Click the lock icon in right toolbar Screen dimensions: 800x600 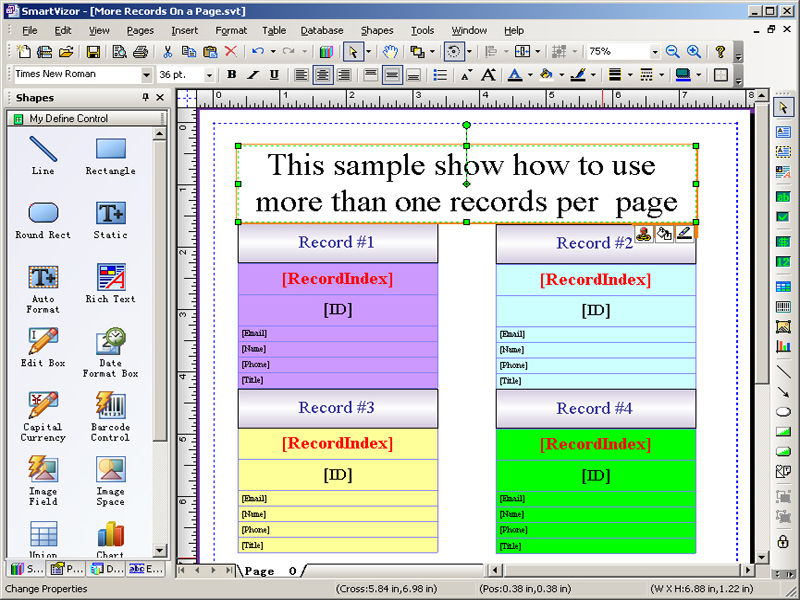[x=783, y=541]
